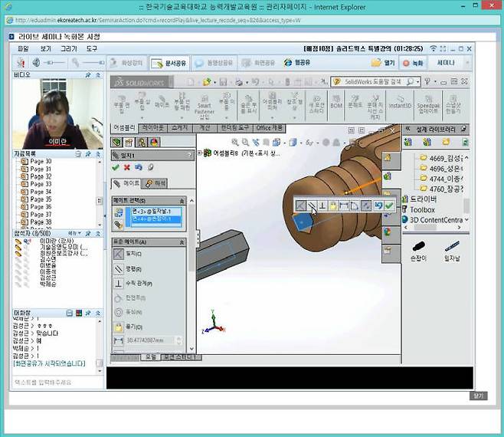Open the appearances color ball task pane tab
The height and width of the screenshot is (437, 504).
pyautogui.click(x=388, y=232)
